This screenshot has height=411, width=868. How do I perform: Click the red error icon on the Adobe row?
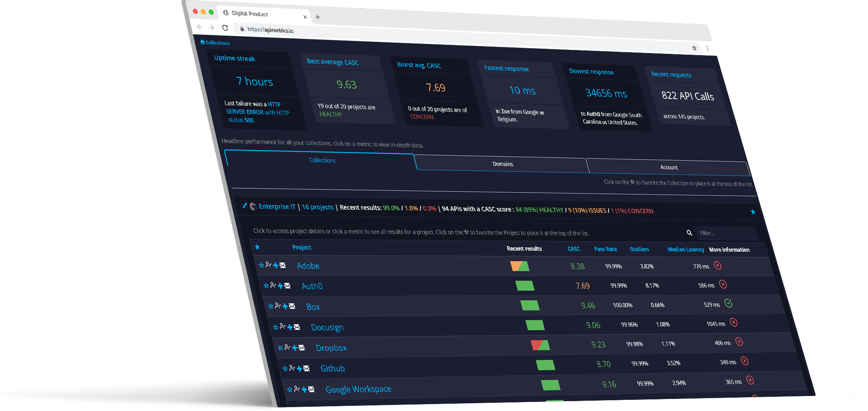pos(717,266)
